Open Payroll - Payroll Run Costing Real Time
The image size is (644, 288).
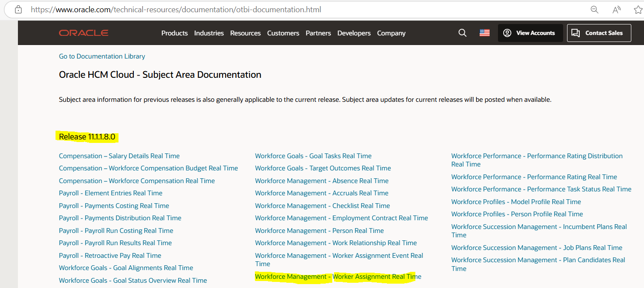[x=116, y=231]
